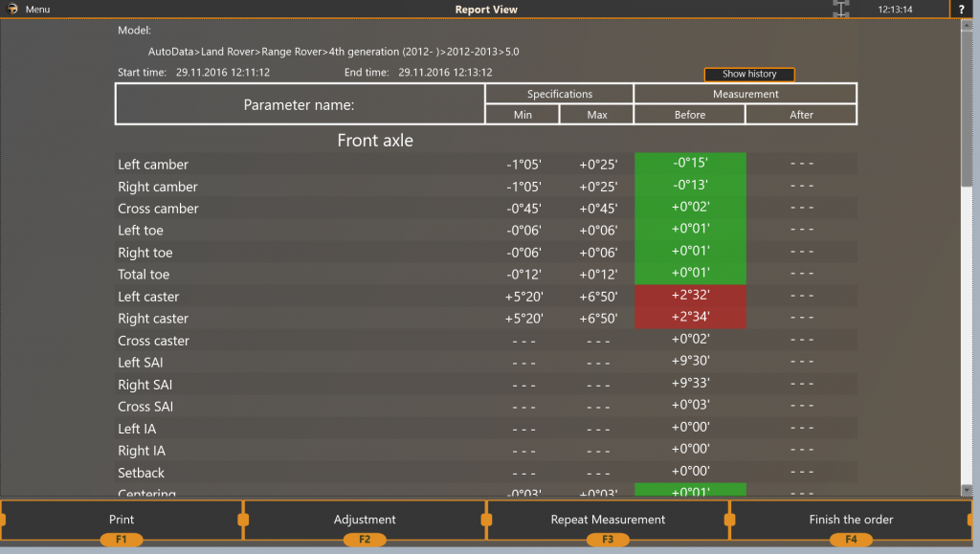Click the vehicle axle status icon
Viewport: 980px width, 554px height.
tap(839, 9)
